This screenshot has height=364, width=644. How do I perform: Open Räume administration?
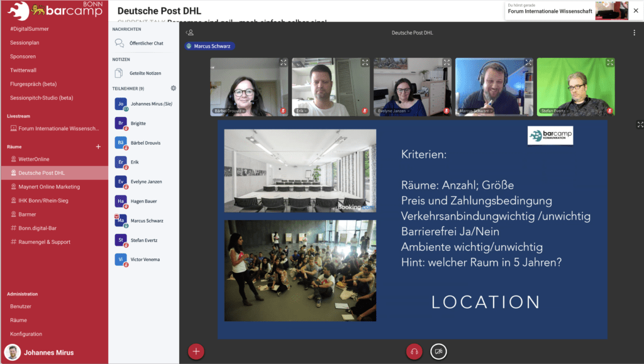tap(18, 320)
